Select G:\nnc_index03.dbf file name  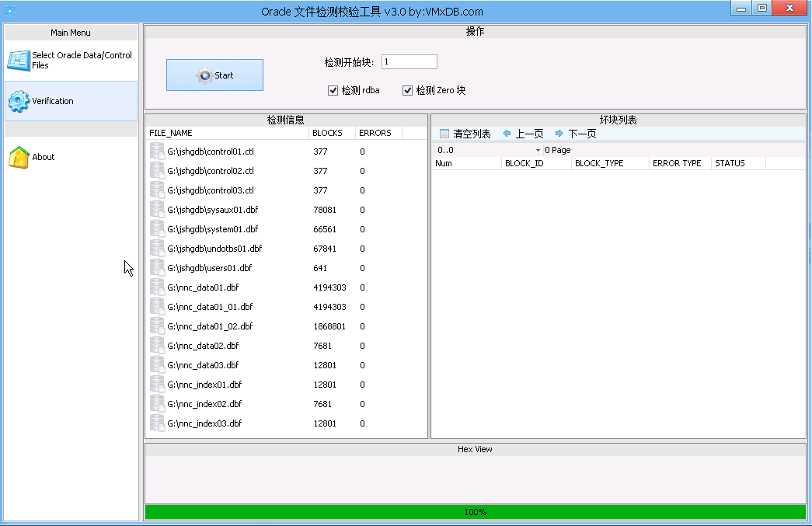click(204, 423)
